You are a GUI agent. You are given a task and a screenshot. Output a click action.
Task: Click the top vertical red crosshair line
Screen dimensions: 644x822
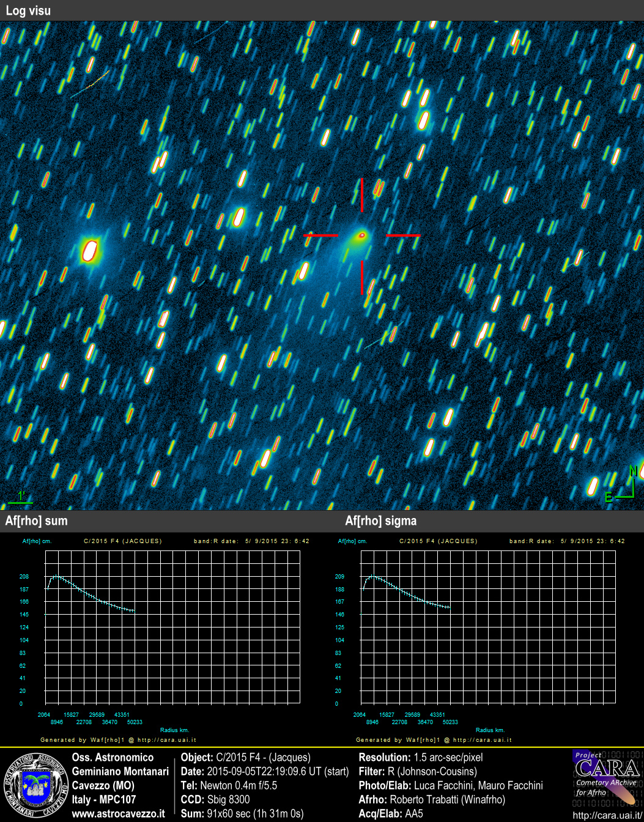pos(361,194)
